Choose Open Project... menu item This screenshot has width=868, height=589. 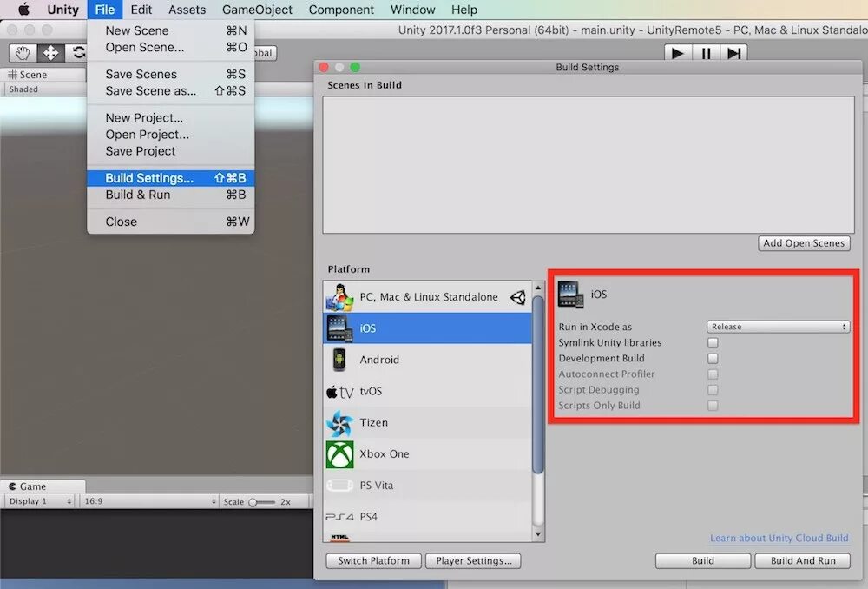(x=170, y=135)
